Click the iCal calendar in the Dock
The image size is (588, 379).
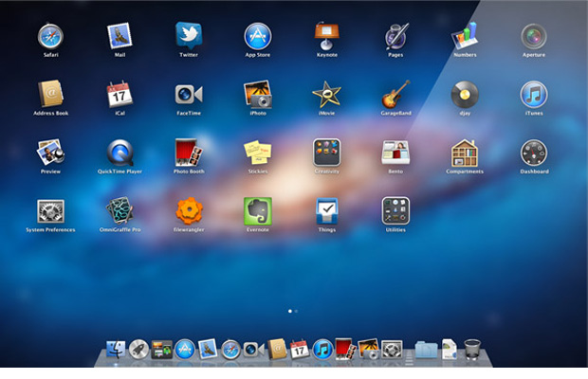click(300, 349)
